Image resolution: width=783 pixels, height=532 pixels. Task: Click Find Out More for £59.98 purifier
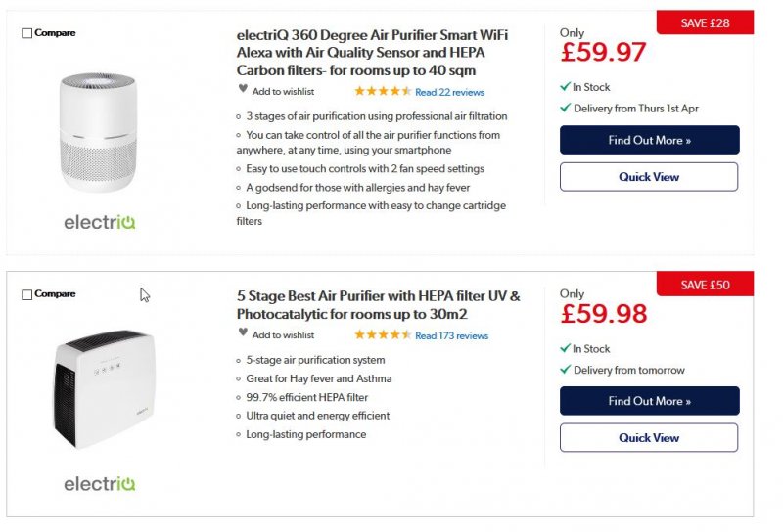tap(649, 401)
